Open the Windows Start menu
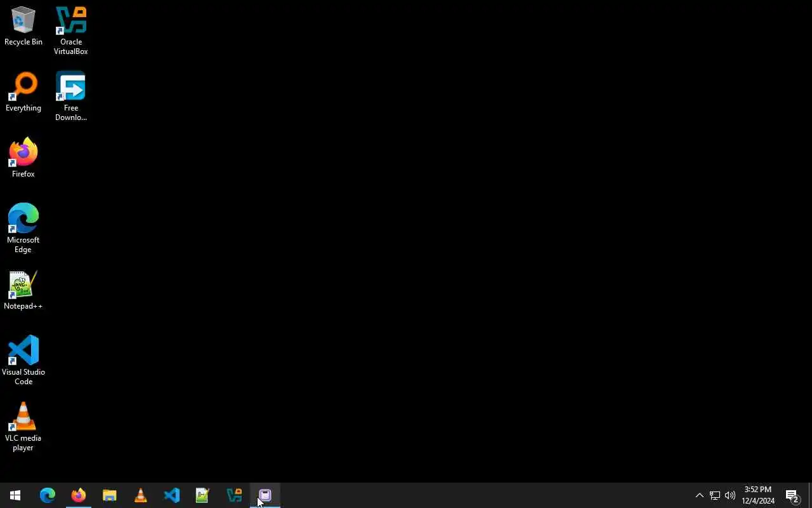Viewport: 812px width, 508px height. click(x=15, y=495)
